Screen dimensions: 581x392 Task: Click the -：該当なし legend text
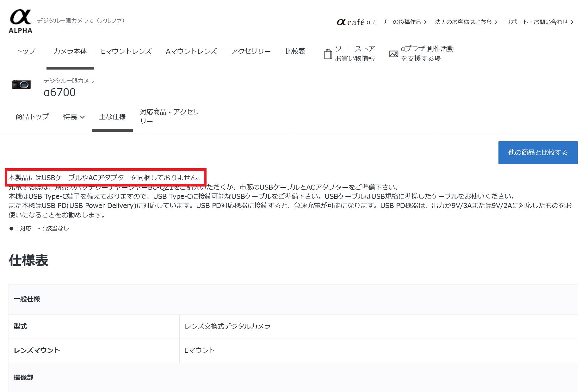tap(53, 228)
